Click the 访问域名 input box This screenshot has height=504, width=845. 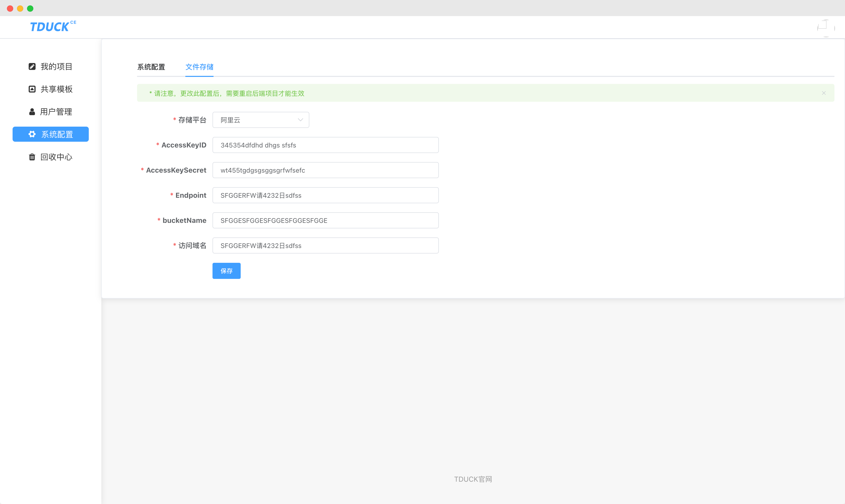pos(325,245)
